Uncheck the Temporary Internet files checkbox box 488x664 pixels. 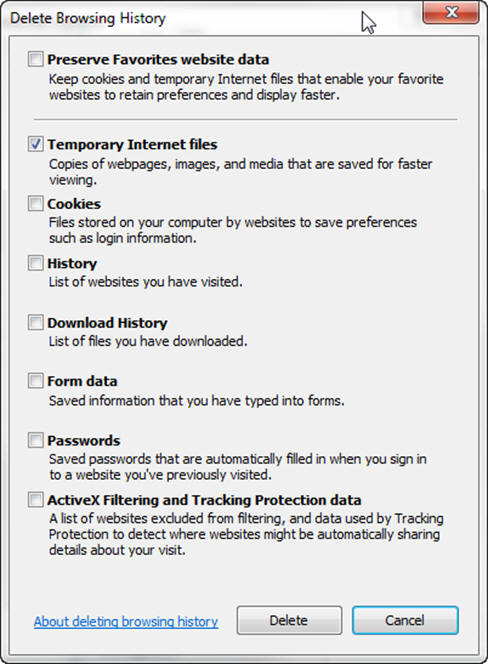36,144
